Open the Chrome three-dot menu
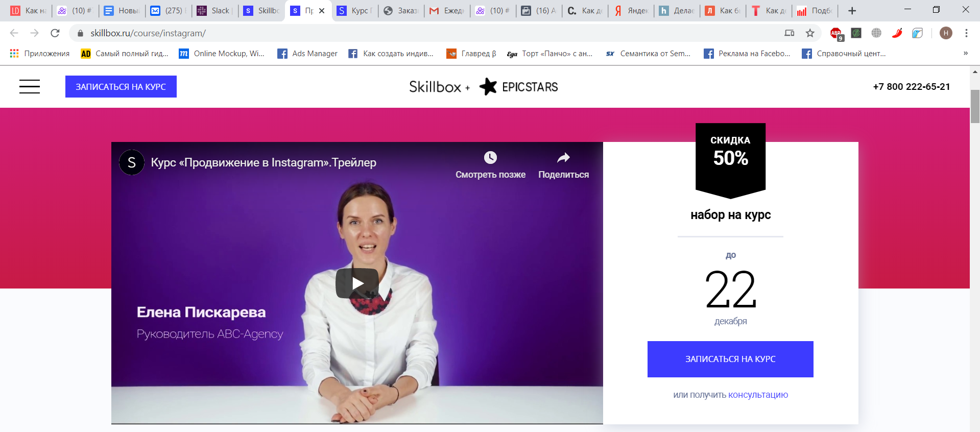This screenshot has width=980, height=432. [966, 33]
